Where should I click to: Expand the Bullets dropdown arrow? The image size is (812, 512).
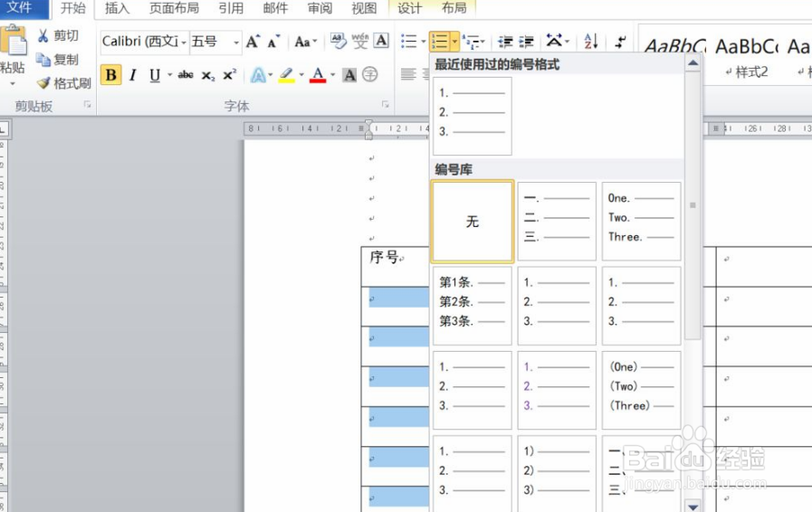click(x=423, y=42)
